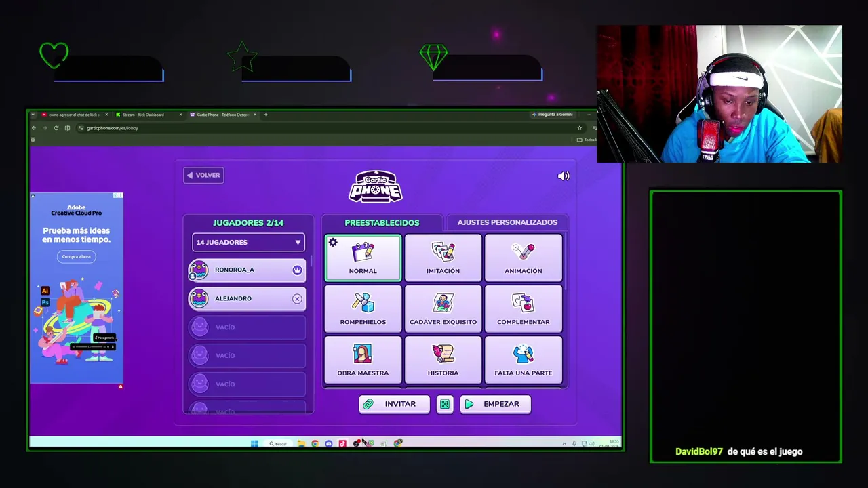Click the Pregunta a Gemini button
The width and height of the screenshot is (868, 488).
(553, 115)
